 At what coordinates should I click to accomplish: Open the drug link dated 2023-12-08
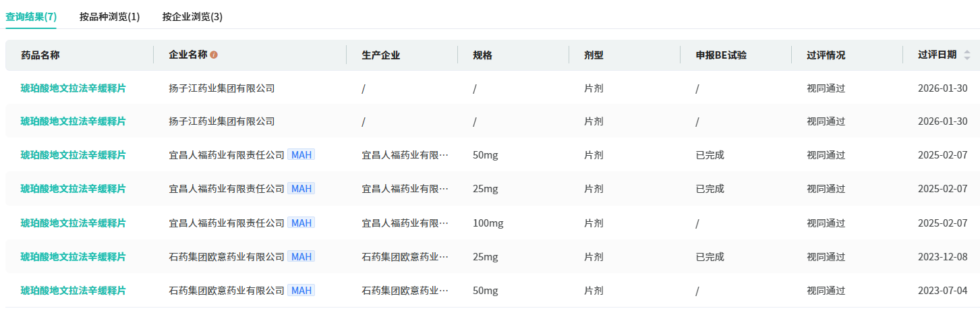coord(73,256)
